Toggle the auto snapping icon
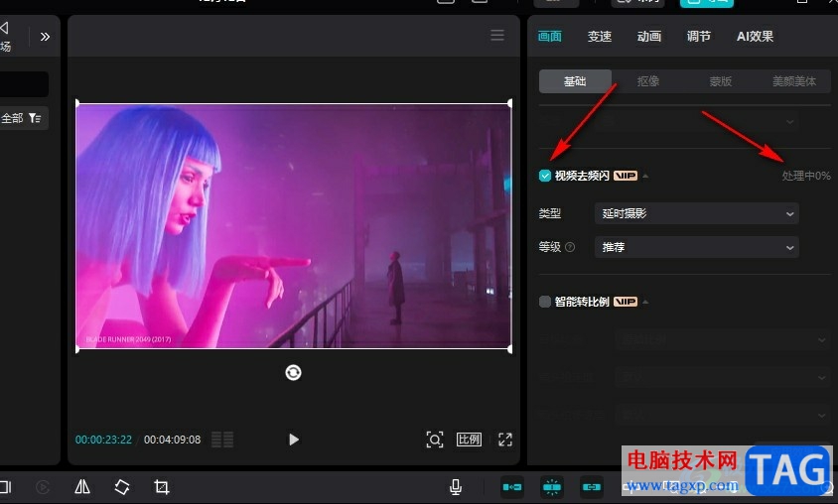 pos(551,487)
